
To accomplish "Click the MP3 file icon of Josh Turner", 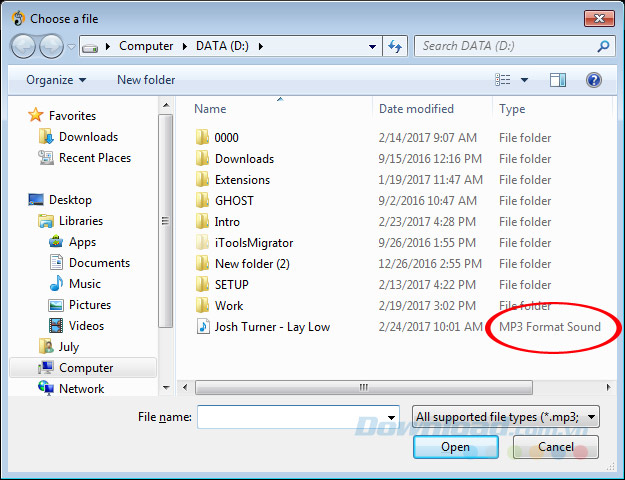I will pos(203,327).
